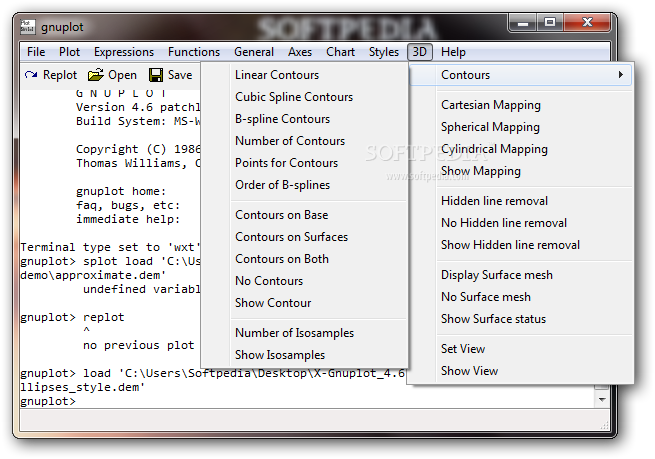Open the Expressions menu

tap(124, 52)
